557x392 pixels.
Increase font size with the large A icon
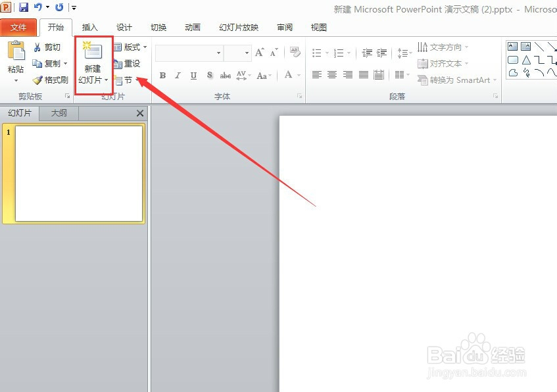pos(259,53)
